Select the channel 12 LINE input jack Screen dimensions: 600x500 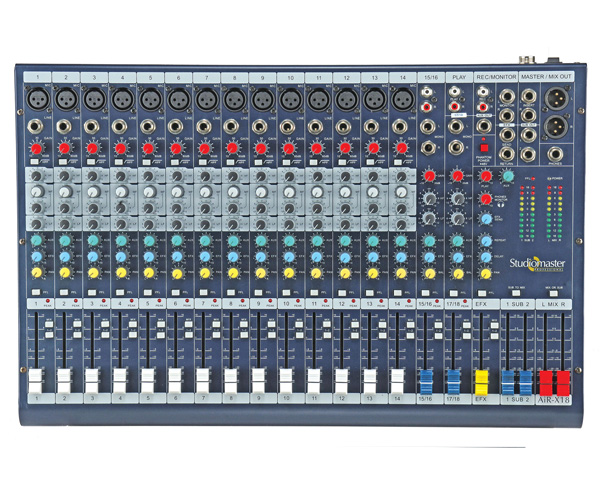(344, 127)
